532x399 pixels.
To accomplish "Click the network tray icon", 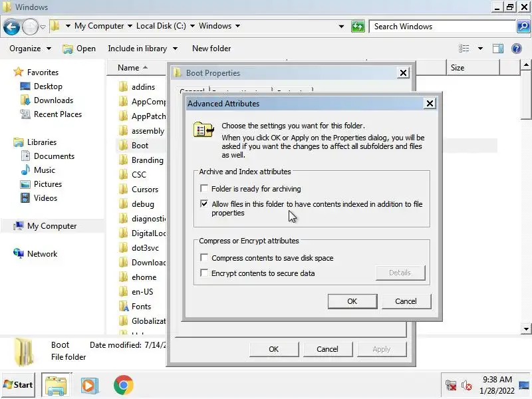I will pyautogui.click(x=451, y=386).
